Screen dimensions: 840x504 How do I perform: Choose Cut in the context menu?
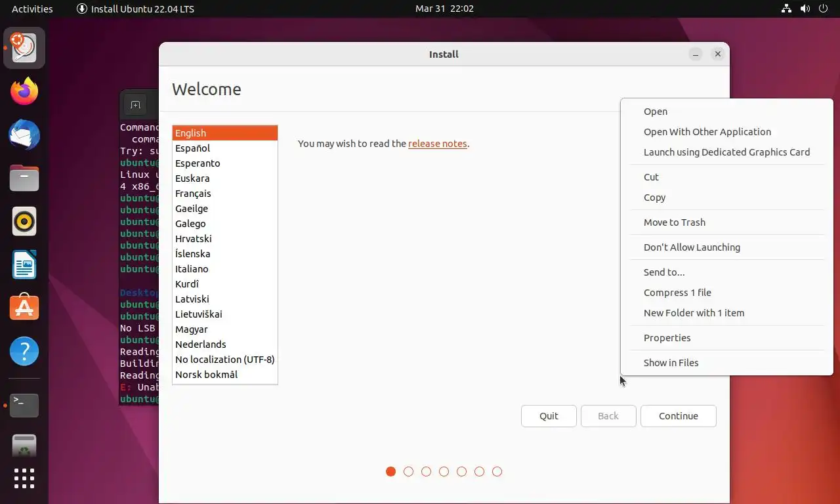pyautogui.click(x=726, y=177)
